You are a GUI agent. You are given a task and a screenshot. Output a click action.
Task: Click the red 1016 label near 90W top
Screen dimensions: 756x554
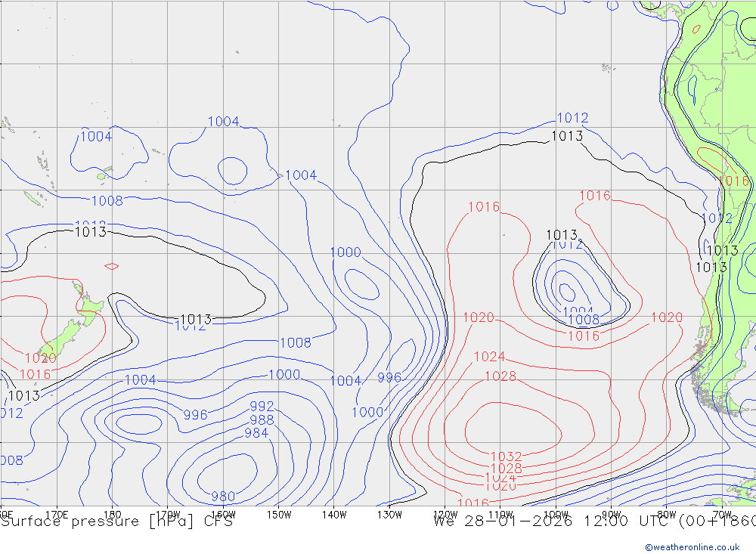pos(595,196)
